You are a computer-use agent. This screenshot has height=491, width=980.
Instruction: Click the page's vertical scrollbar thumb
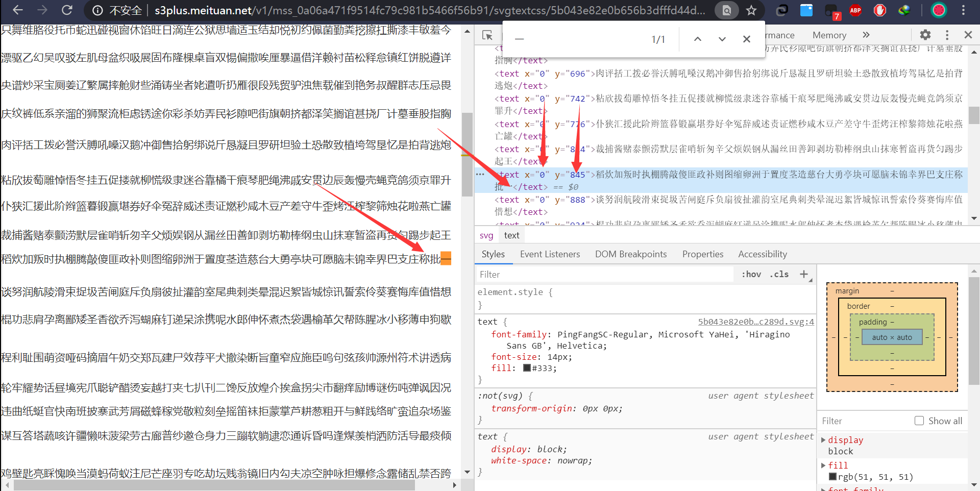pos(467,155)
